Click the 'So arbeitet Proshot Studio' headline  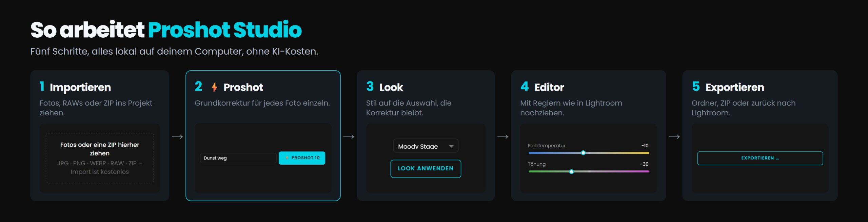[x=166, y=30]
